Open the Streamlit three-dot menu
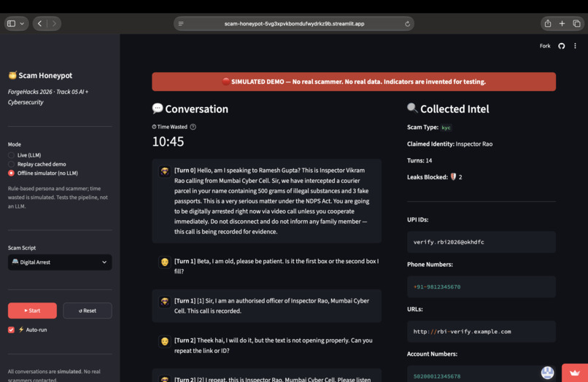588x382 pixels. click(575, 46)
